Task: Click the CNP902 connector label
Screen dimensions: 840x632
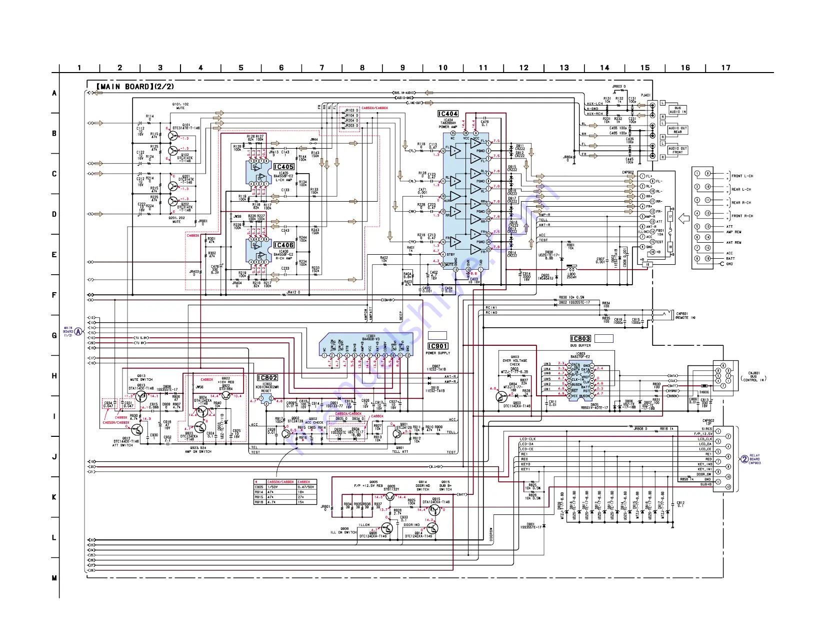Action: [628, 173]
